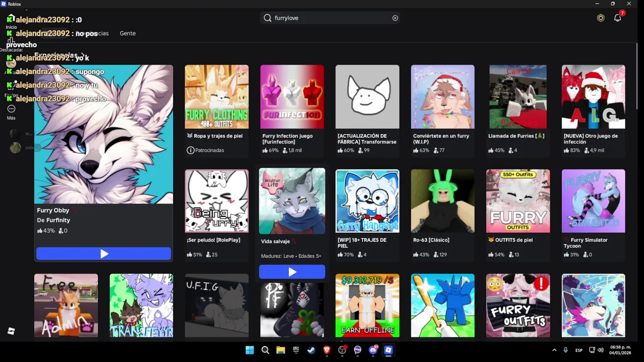
Task: Open the Furry Hangout thumbnail
Action: pos(367,201)
